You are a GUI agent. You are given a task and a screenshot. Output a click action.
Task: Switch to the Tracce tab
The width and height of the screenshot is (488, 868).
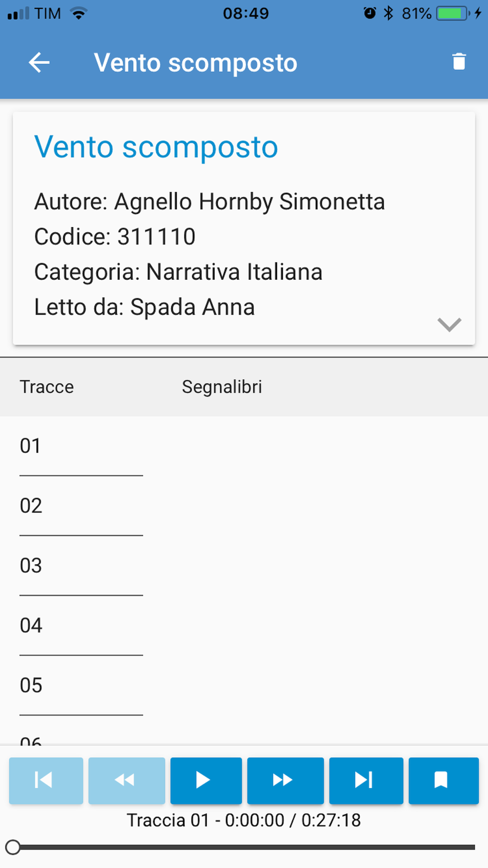[47, 387]
